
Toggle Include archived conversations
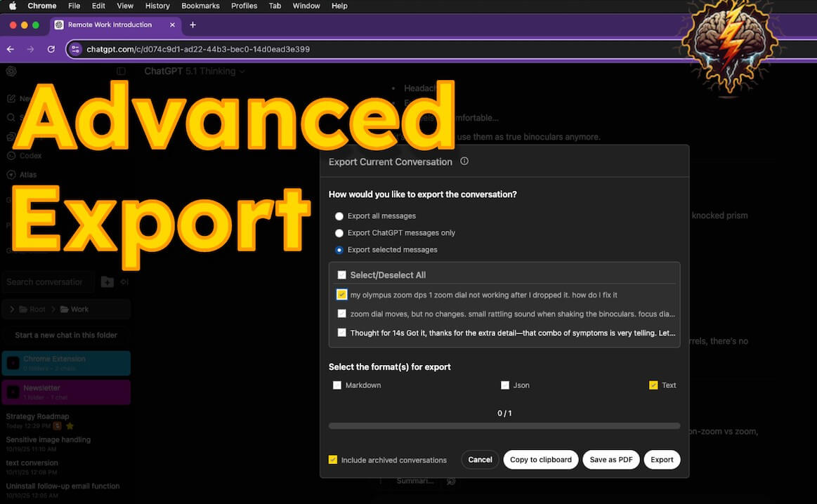pyautogui.click(x=333, y=460)
